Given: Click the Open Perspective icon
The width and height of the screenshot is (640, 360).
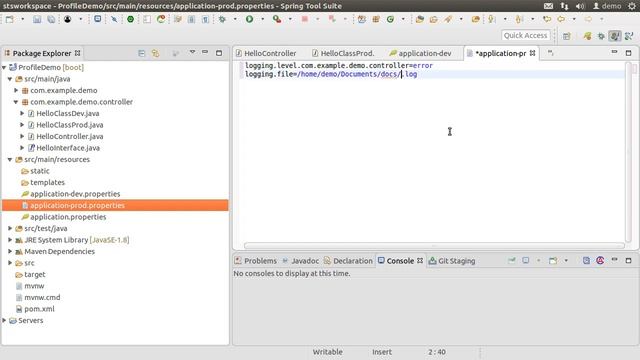Looking at the screenshot, I should click(567, 36).
